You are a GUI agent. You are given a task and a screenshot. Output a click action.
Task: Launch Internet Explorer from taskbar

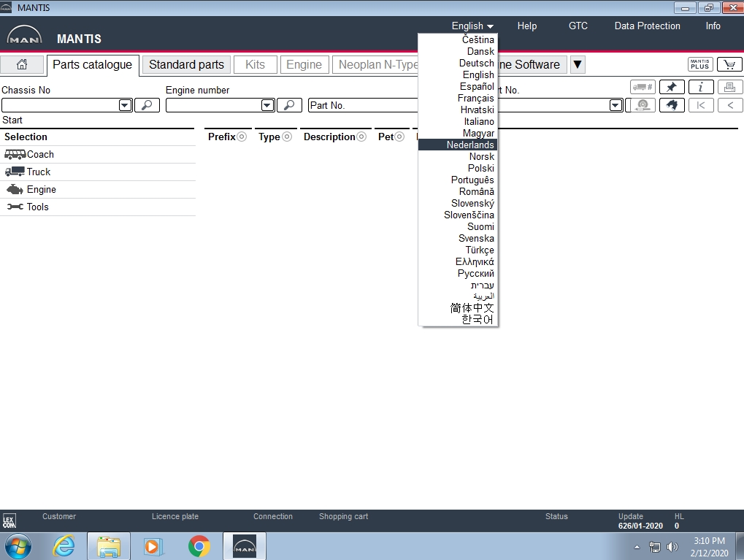(64, 546)
